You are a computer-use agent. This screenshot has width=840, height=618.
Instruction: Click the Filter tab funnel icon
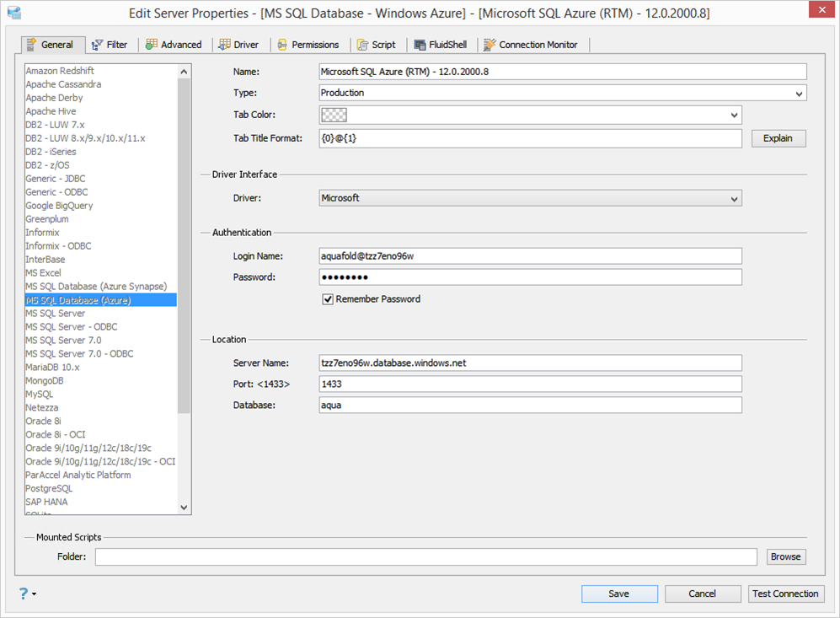point(98,45)
